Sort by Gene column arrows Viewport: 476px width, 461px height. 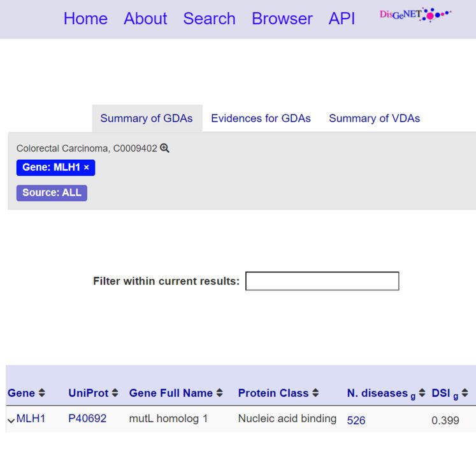coord(42,394)
